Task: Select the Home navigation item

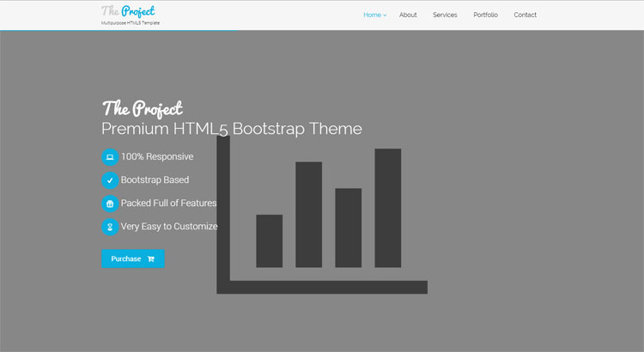Action: pyautogui.click(x=372, y=15)
